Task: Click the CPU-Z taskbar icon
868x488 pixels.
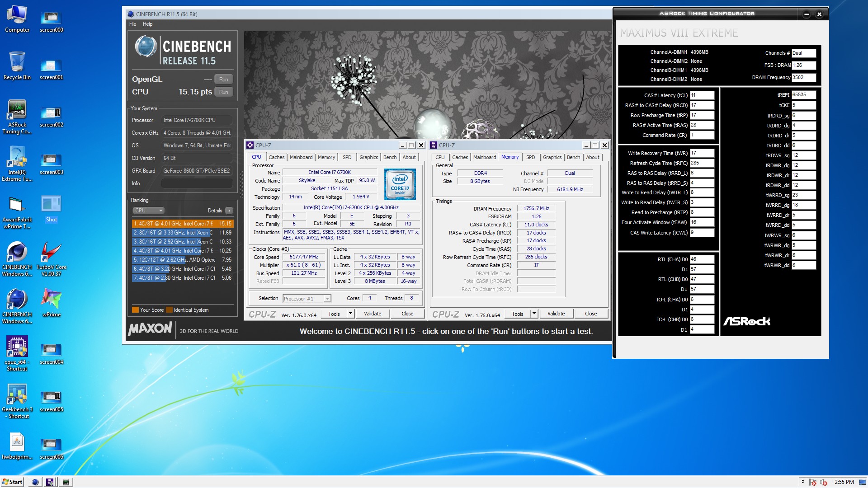Action: 50,482
